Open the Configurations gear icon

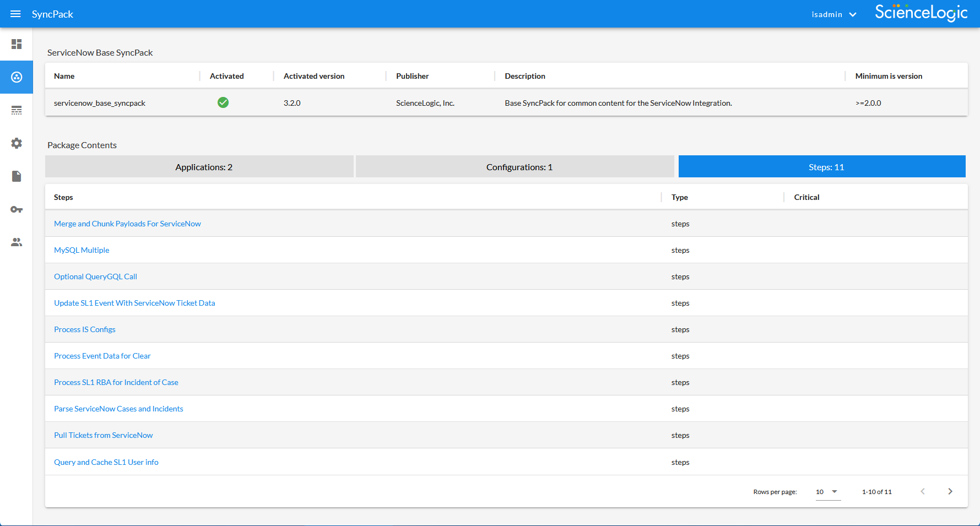17,143
